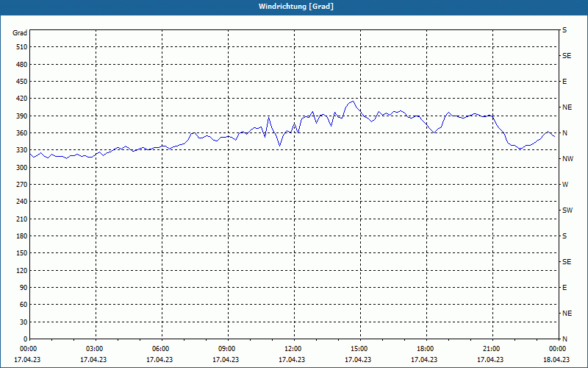Click the y-axis value 90
The height and width of the screenshot is (368, 588).
(x=24, y=288)
